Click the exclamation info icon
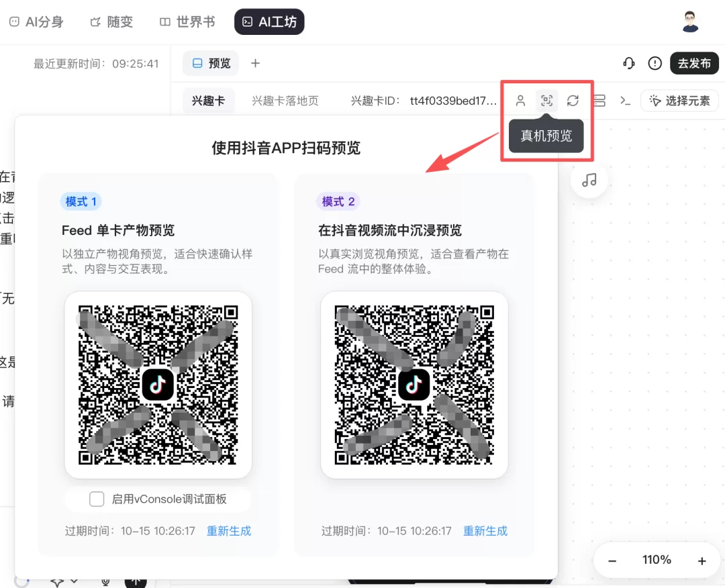Viewport: 725px width, 588px height. 655,63
